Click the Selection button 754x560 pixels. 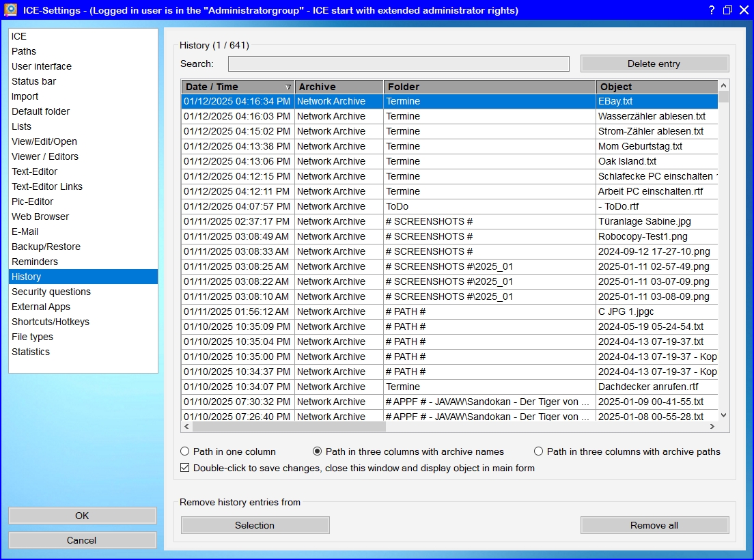tap(255, 525)
